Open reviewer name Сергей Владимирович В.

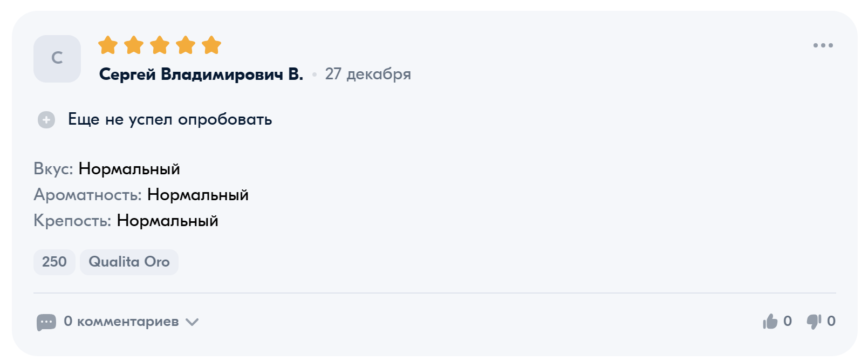[x=201, y=74]
